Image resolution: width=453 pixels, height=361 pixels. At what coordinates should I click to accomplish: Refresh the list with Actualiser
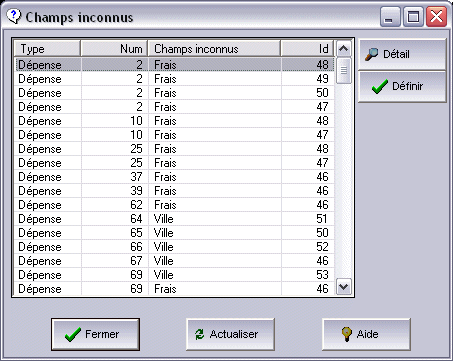pos(230,334)
